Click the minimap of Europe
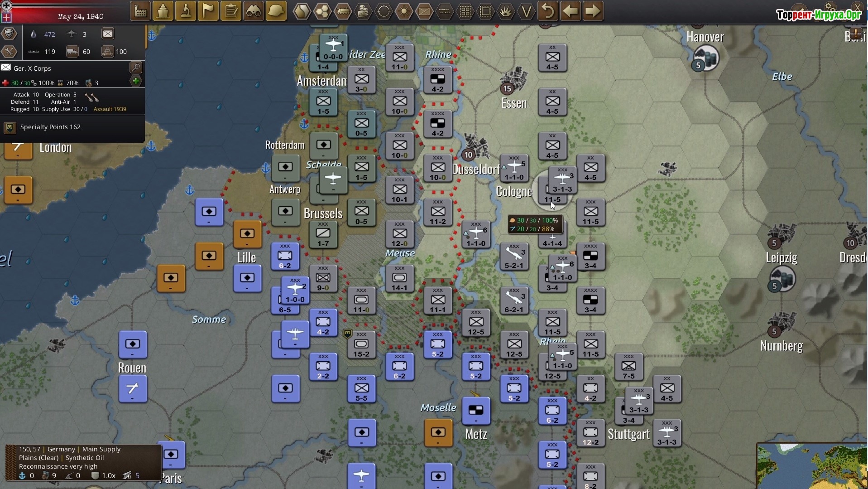 point(811,466)
